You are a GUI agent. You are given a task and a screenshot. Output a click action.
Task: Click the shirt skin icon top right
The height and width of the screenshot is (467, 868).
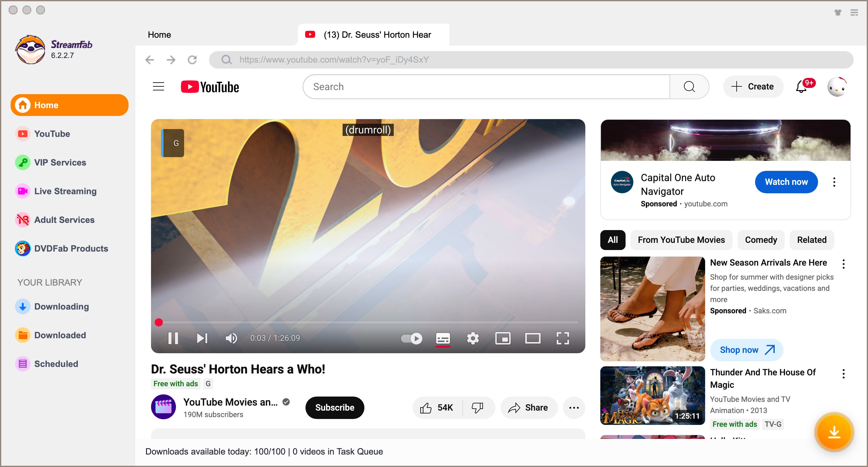pyautogui.click(x=838, y=12)
